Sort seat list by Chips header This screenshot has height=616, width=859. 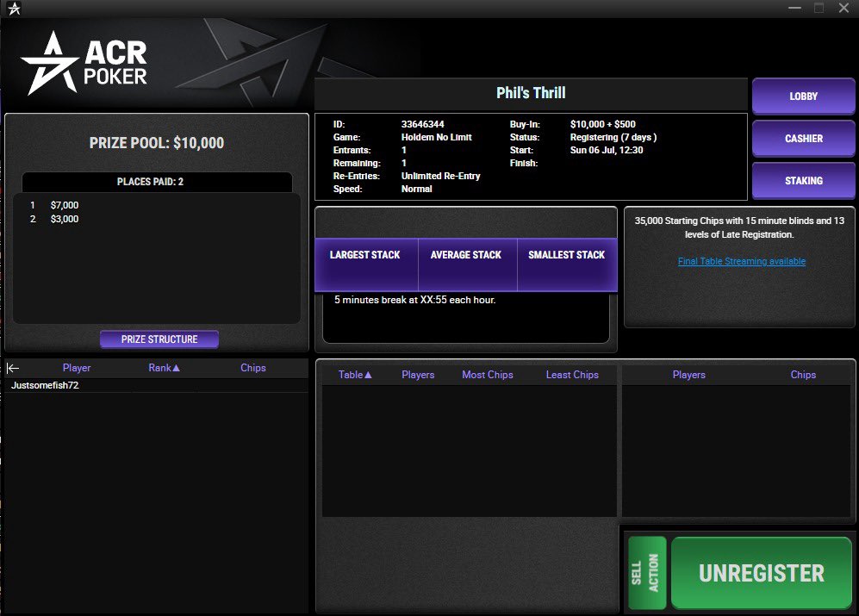pyautogui.click(x=803, y=375)
